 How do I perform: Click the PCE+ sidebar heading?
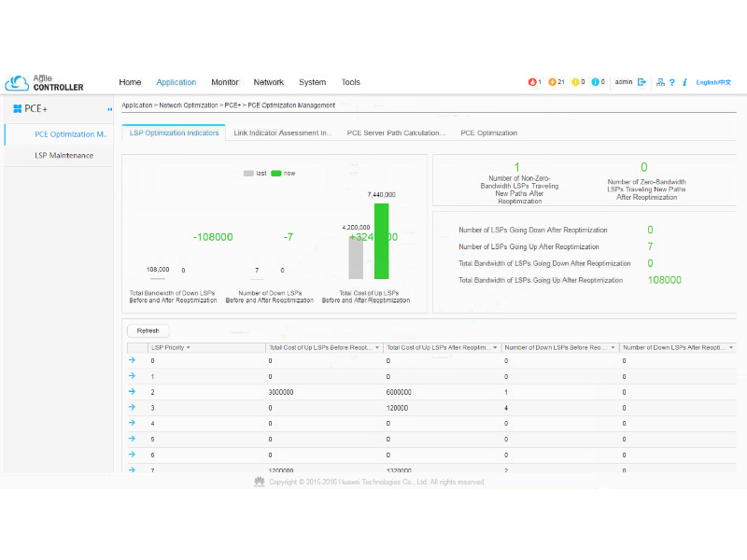pyautogui.click(x=36, y=108)
